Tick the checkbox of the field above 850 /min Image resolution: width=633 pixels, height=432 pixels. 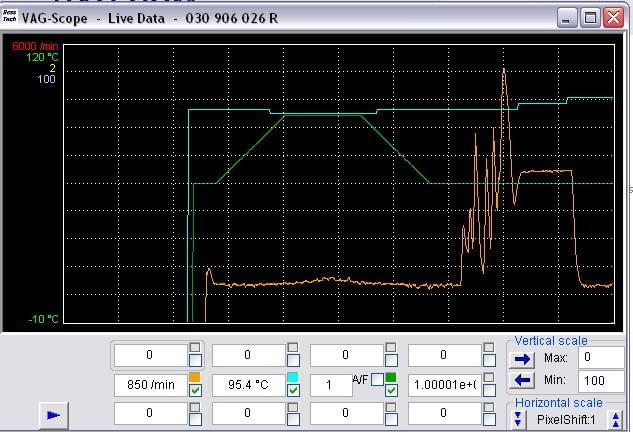pyautogui.click(x=195, y=360)
